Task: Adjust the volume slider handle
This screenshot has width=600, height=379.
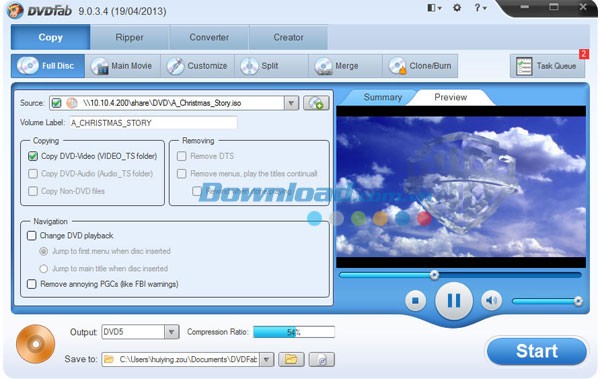Action: (578, 301)
